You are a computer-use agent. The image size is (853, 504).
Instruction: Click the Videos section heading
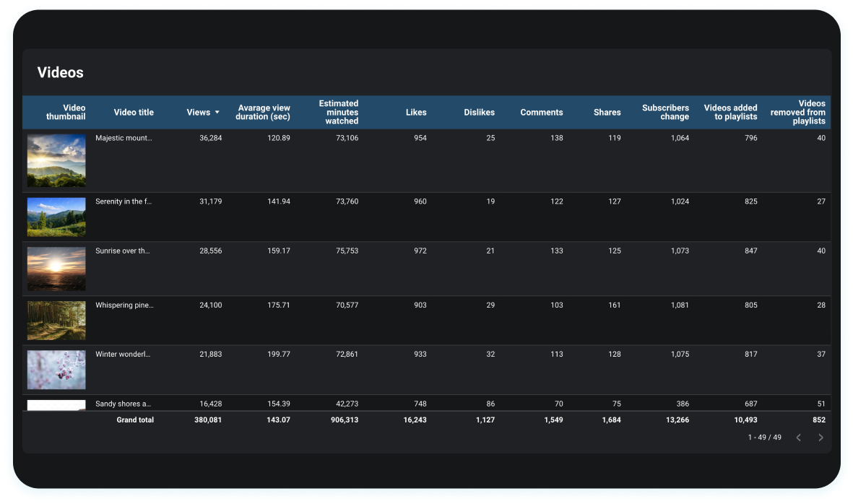pos(60,72)
